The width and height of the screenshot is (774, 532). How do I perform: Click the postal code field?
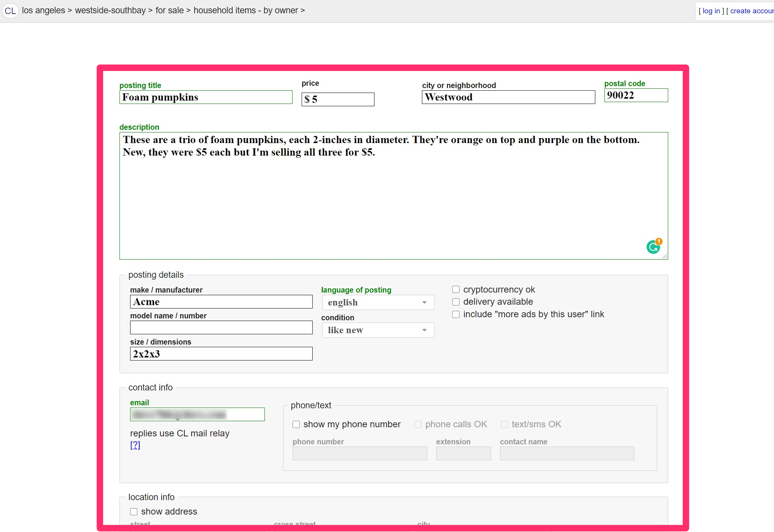636,95
